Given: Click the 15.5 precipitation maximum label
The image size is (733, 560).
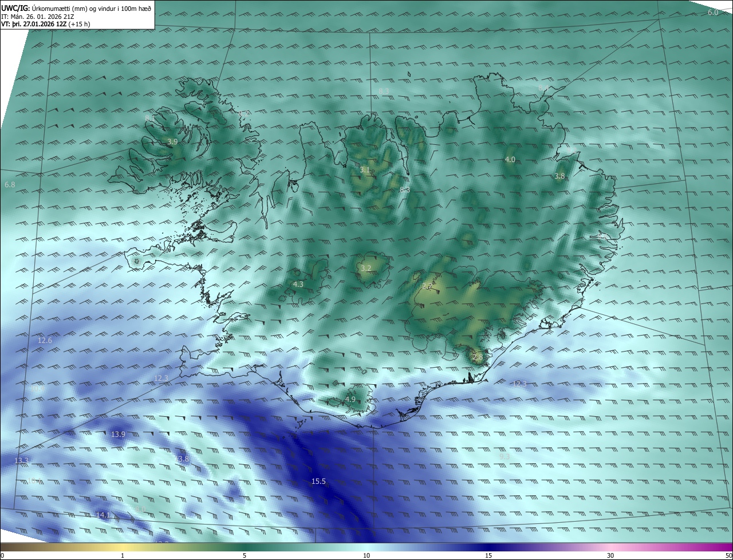Looking at the screenshot, I should (318, 482).
